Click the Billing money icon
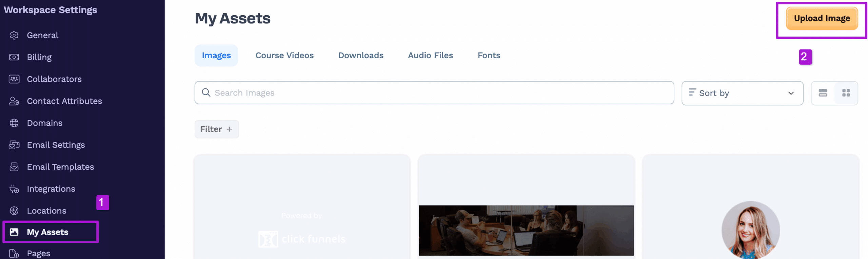Image resolution: width=868 pixels, height=259 pixels. [14, 57]
